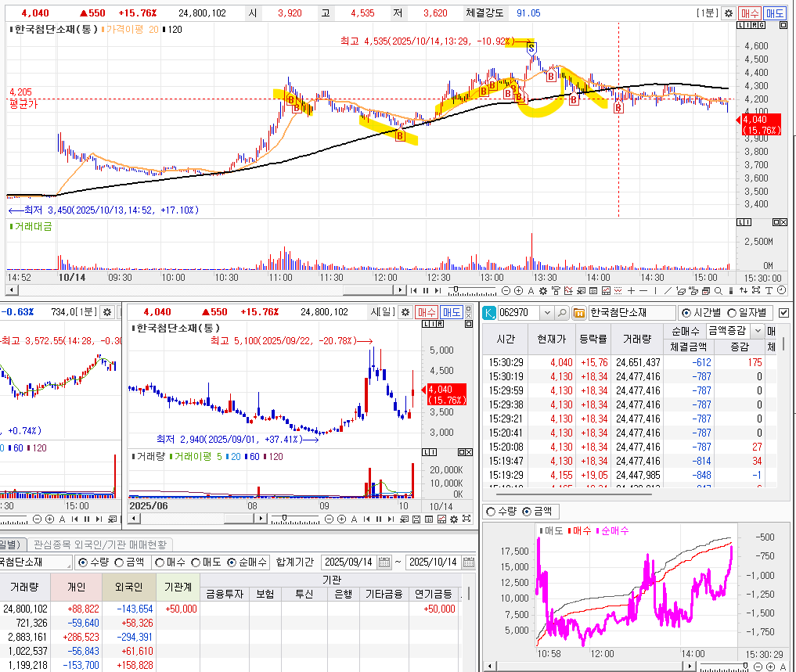Select the 금액 radio in the investor panel
Viewport: 796px width, 672px height.
click(119, 562)
